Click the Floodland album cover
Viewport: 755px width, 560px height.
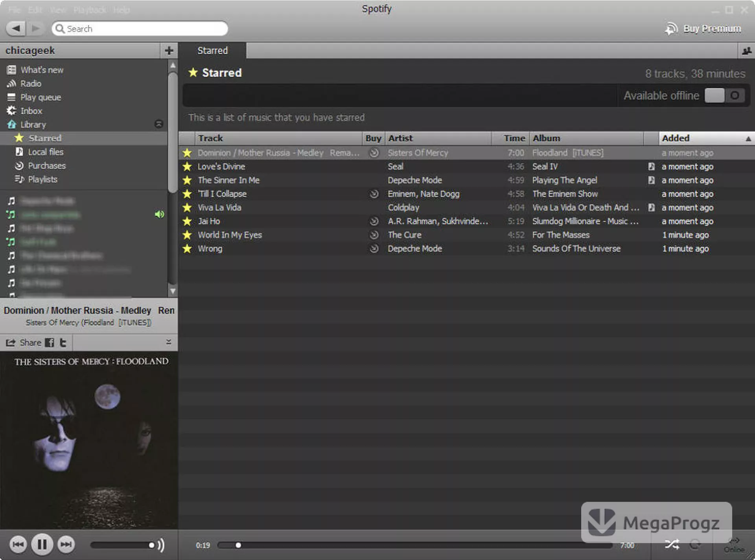point(89,440)
